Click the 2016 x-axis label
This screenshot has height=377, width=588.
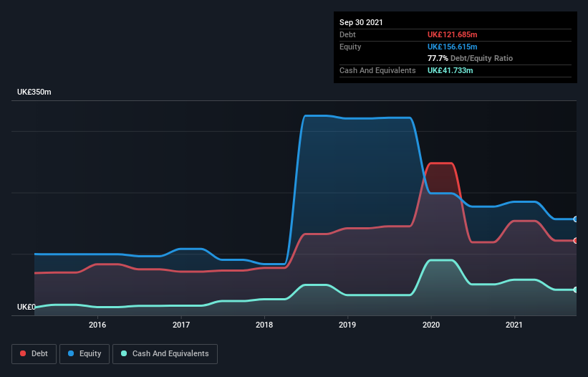pos(97,325)
